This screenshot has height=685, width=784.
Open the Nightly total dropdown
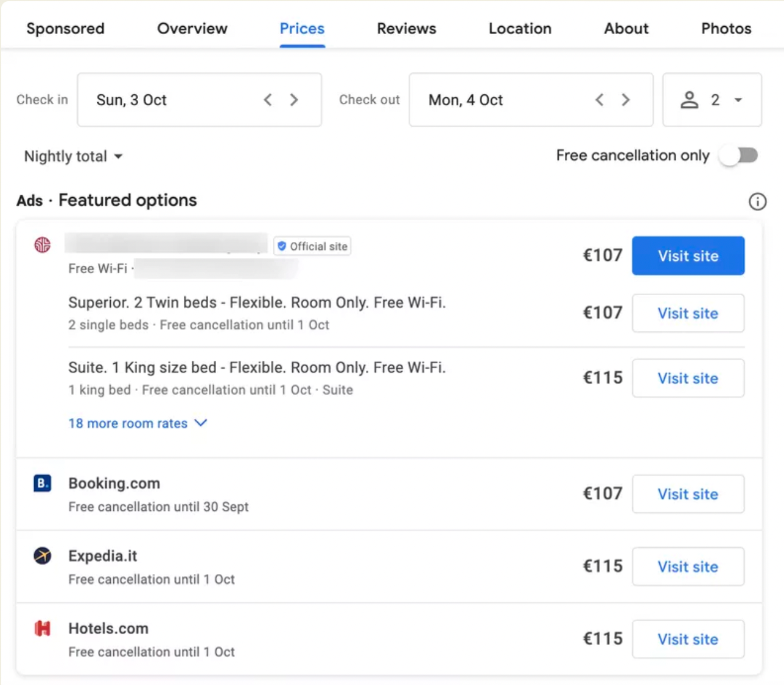73,156
